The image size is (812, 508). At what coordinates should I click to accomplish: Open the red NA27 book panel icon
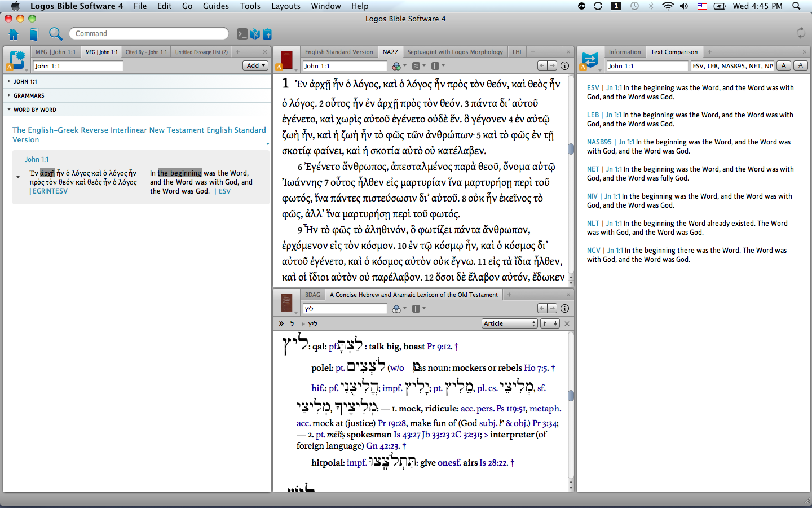tap(286, 60)
